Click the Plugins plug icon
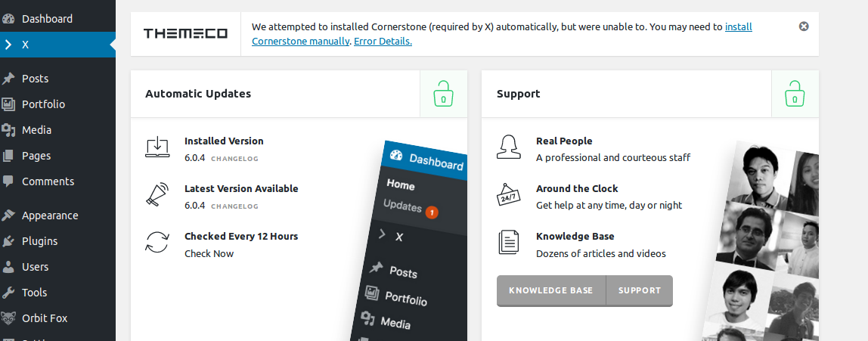The width and height of the screenshot is (868, 341). pos(8,241)
